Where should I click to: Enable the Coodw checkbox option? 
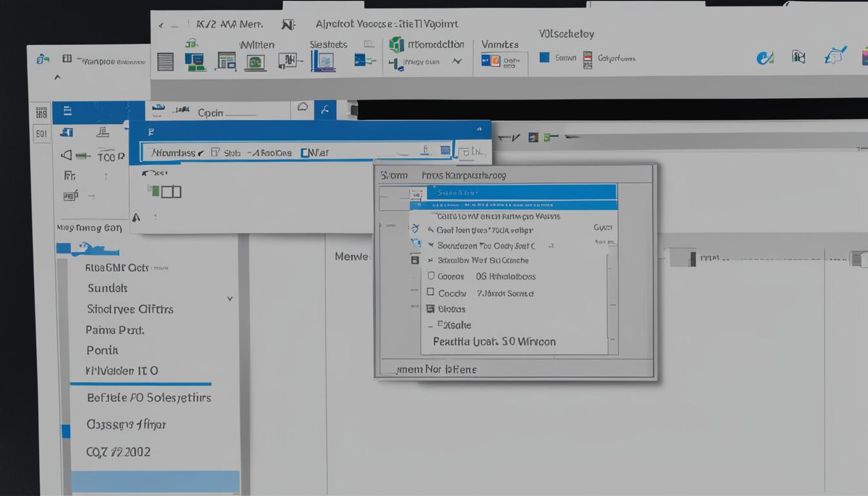(431, 293)
